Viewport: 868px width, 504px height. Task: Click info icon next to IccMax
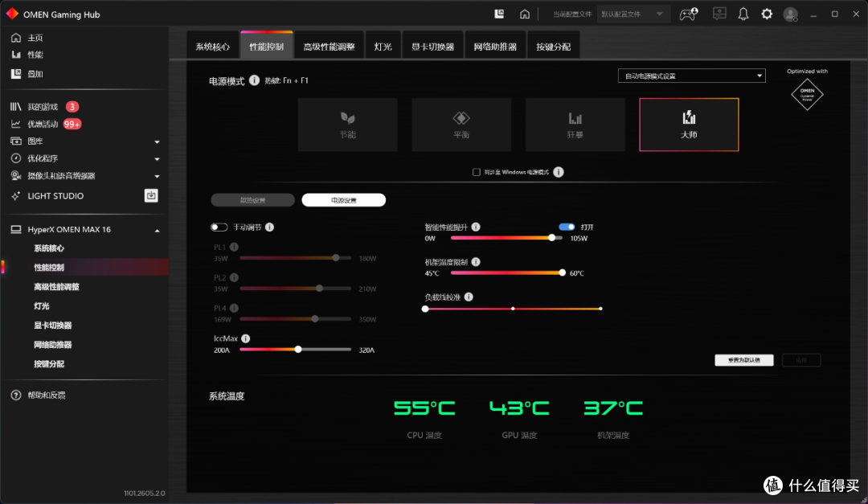tap(246, 338)
